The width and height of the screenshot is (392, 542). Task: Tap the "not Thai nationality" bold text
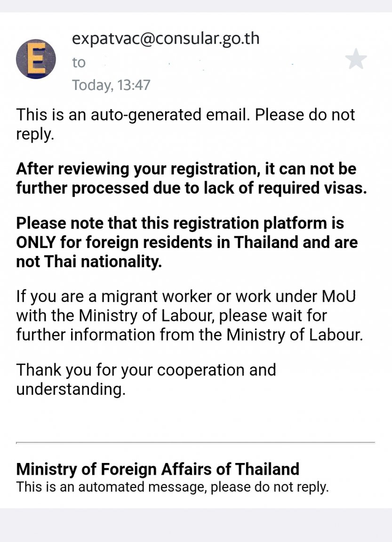(89, 261)
